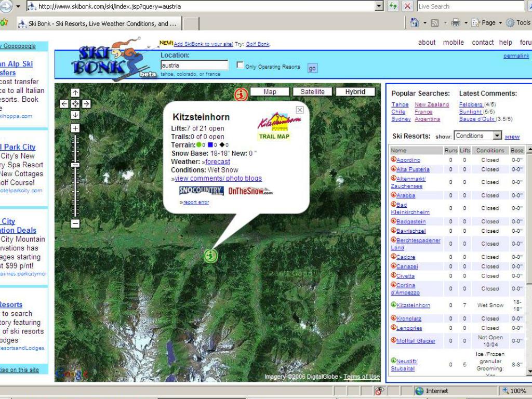
Task: Open the mobile page link
Action: (453, 43)
